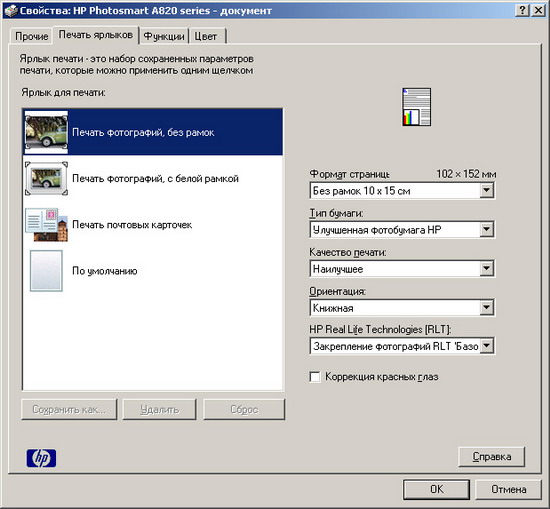Open the HP Real Life Technologies dropdown arrow
The image size is (550, 509).
coord(486,346)
